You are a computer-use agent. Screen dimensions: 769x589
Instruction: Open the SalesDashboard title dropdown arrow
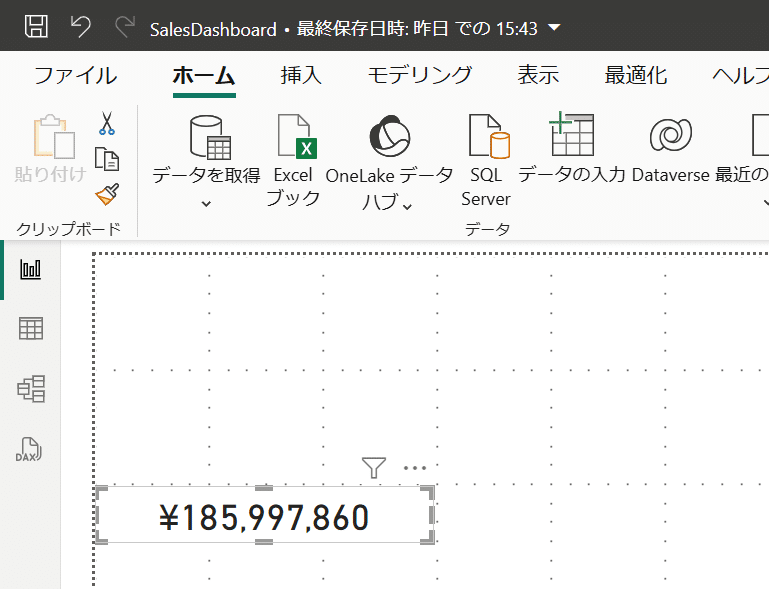tap(554, 27)
